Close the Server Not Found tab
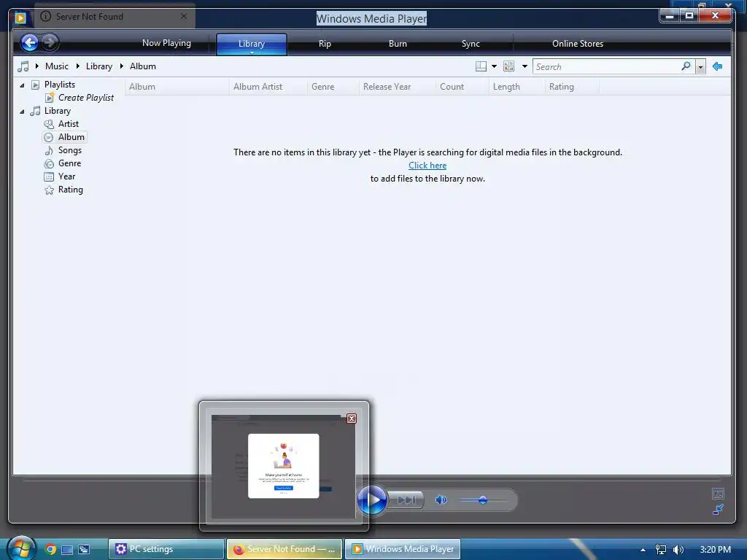 pyautogui.click(x=184, y=16)
